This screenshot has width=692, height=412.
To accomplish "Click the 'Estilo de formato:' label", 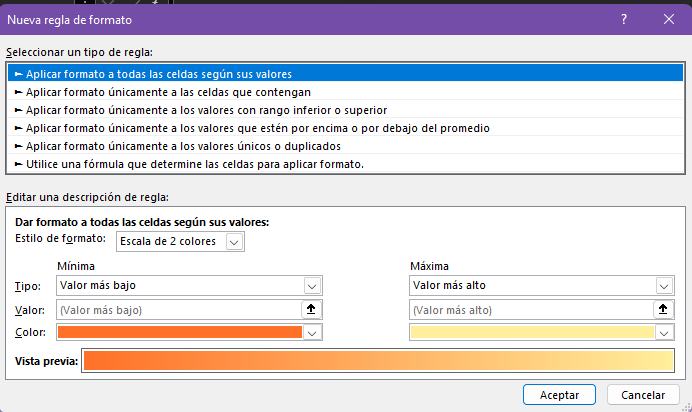I will 60,238.
